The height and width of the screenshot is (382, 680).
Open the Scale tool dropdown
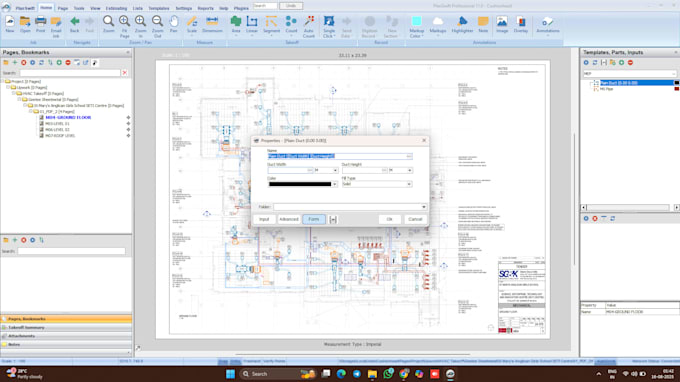pyautogui.click(x=192, y=36)
